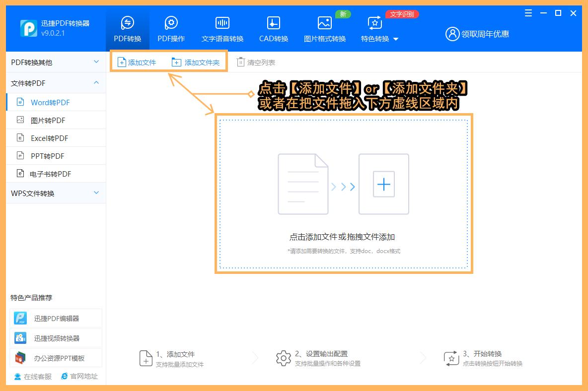Open 官网地址 at bottom left
588x391 pixels.
pos(79,377)
